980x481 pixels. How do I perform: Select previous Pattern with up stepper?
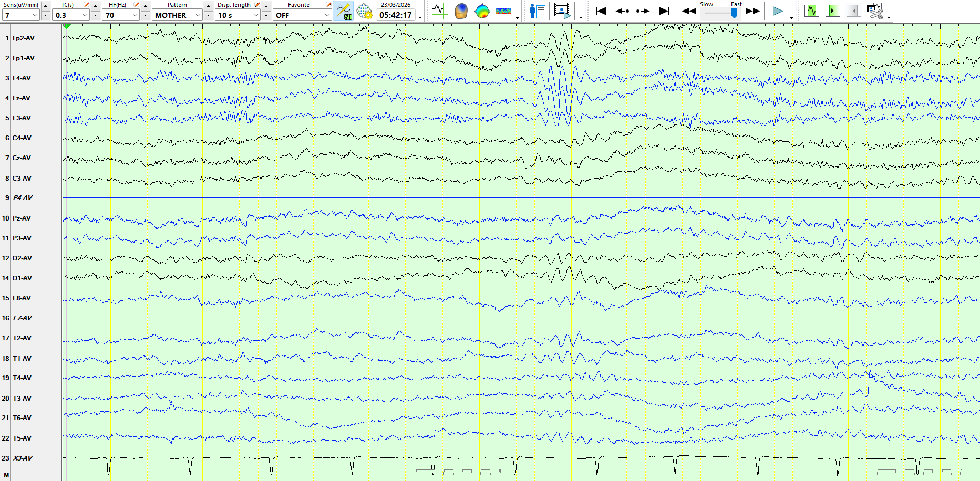coord(208,6)
